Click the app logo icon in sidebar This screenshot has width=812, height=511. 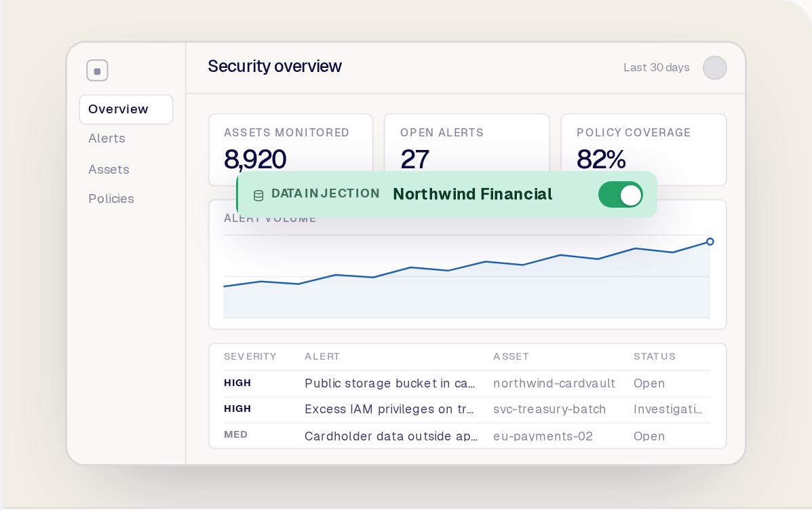coord(98,71)
